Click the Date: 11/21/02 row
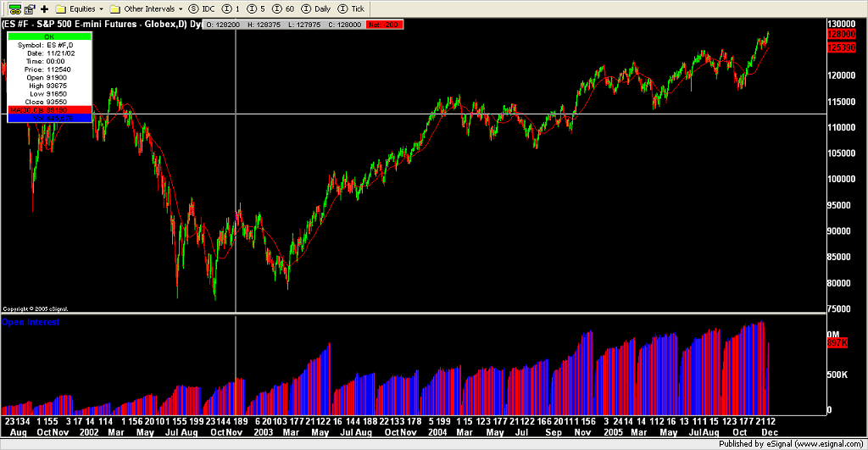The image size is (868, 450). [x=51, y=53]
